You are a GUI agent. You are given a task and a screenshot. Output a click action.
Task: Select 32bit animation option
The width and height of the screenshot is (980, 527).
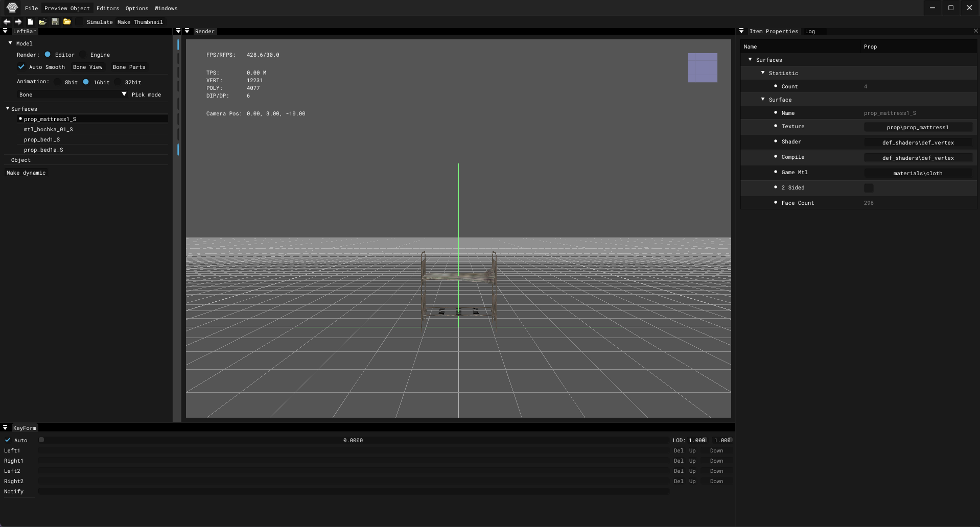[x=118, y=82]
